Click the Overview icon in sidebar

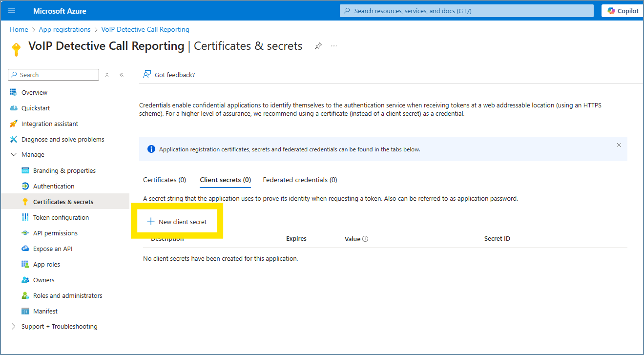click(x=13, y=92)
